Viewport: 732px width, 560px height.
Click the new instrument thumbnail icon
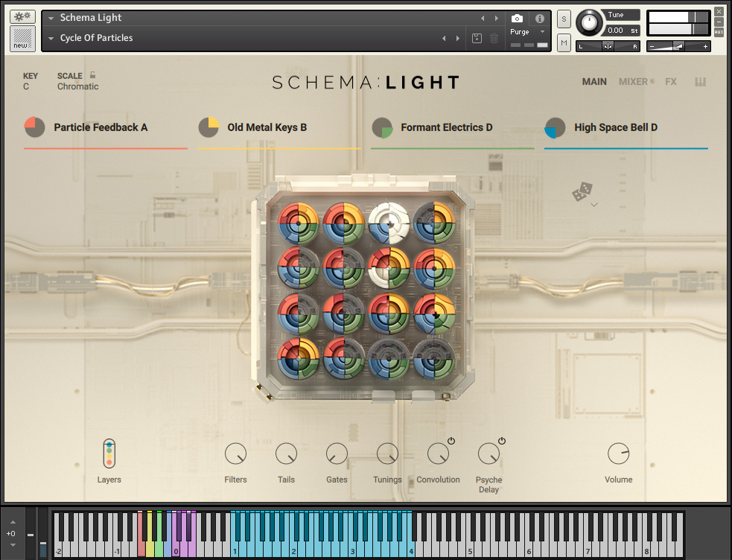pos(22,38)
